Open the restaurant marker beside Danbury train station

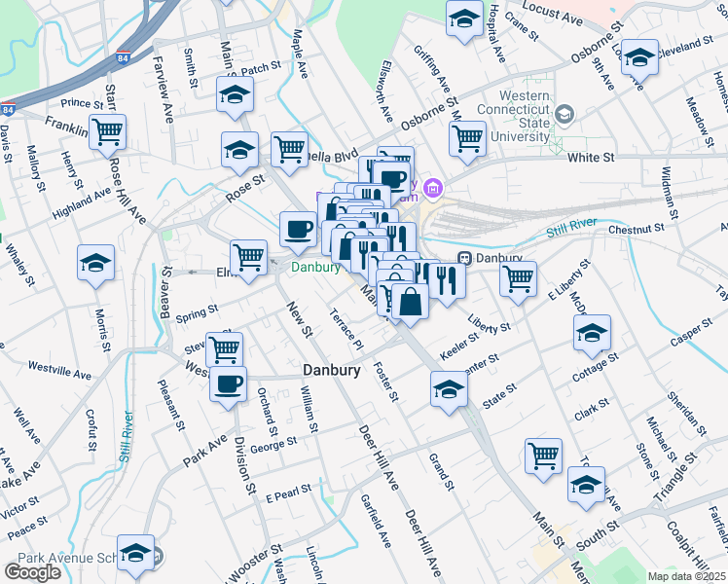[x=447, y=283]
